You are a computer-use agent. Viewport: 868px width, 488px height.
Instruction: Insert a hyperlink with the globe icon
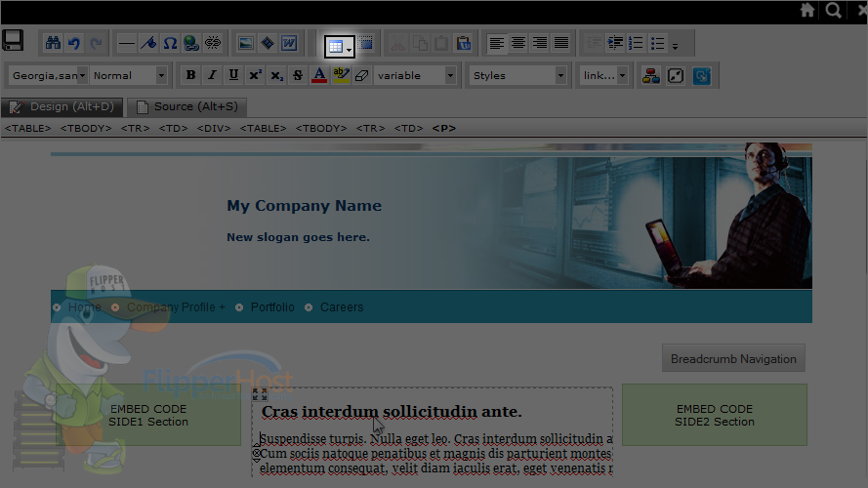pos(191,43)
